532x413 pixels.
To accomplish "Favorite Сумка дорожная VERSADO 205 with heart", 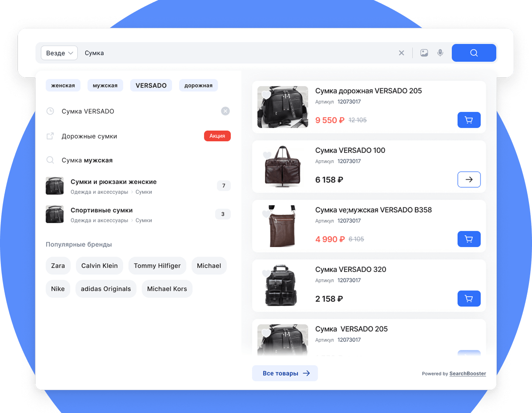I will (266, 95).
